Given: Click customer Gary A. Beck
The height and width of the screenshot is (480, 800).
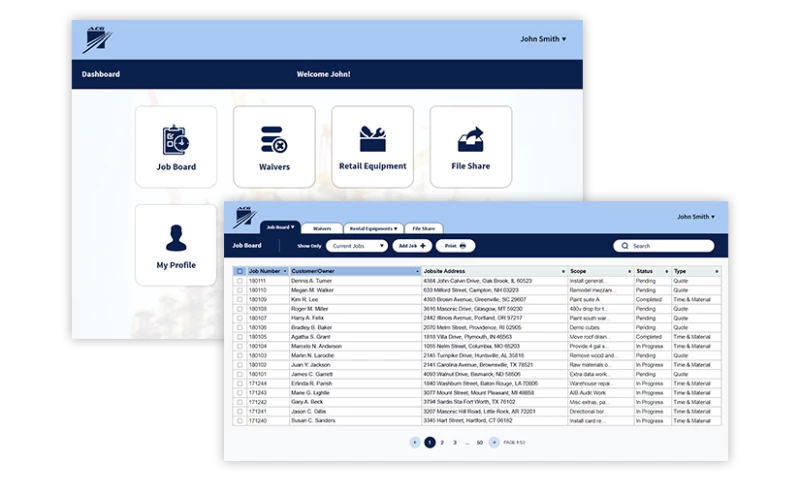Looking at the screenshot, I should (x=307, y=402).
